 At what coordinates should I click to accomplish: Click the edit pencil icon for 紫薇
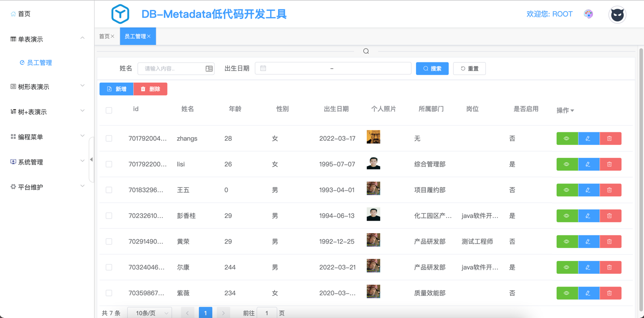point(588,293)
